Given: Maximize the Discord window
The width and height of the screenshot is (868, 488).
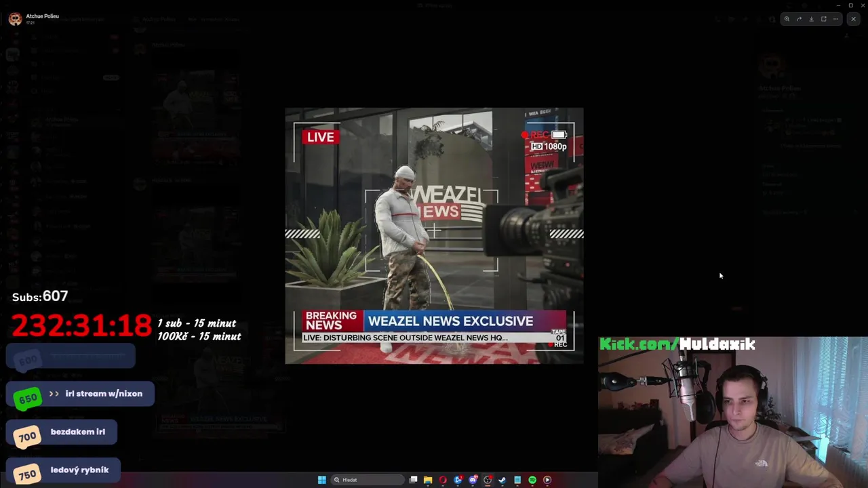Looking at the screenshot, I should (850, 5).
